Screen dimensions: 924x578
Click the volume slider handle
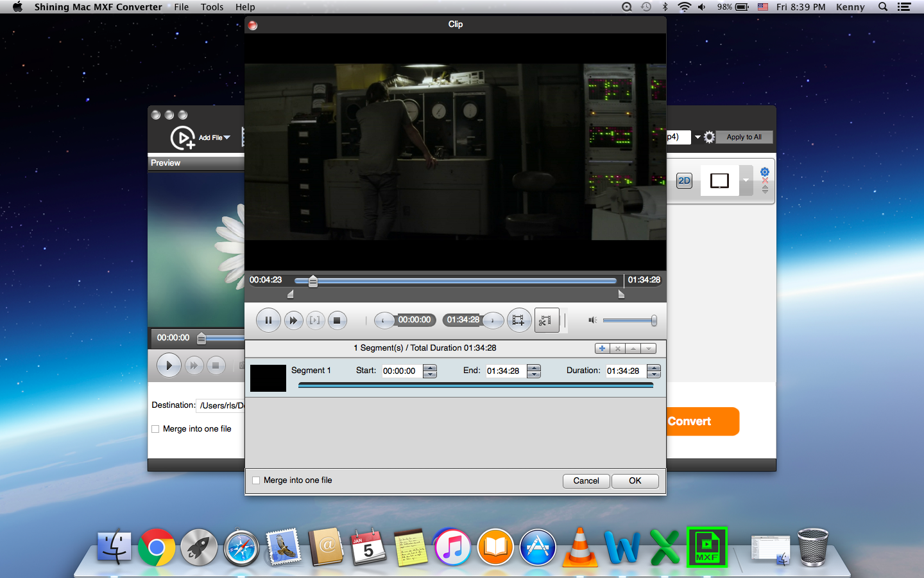[653, 320]
